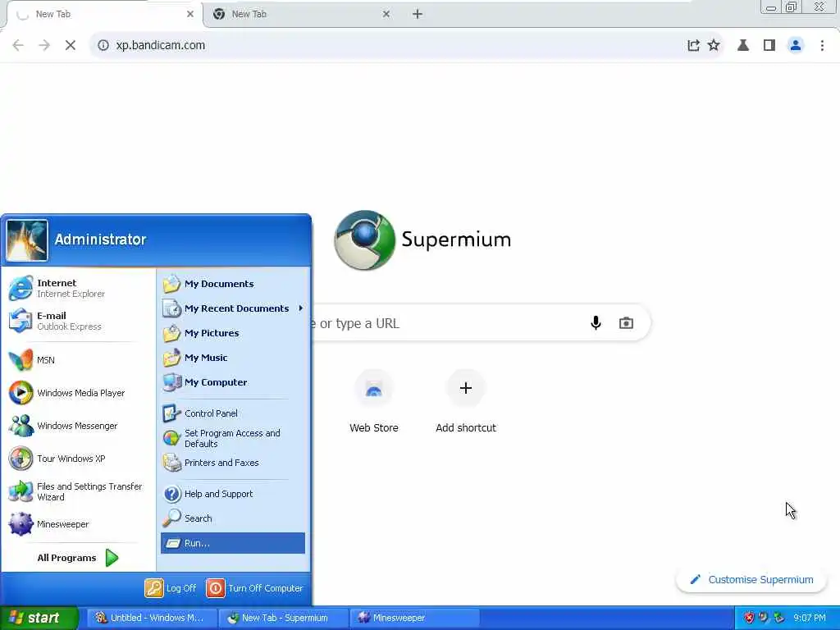The height and width of the screenshot is (630, 840).
Task: Open Files and Settings Transfer Wizard
Action: [78, 491]
